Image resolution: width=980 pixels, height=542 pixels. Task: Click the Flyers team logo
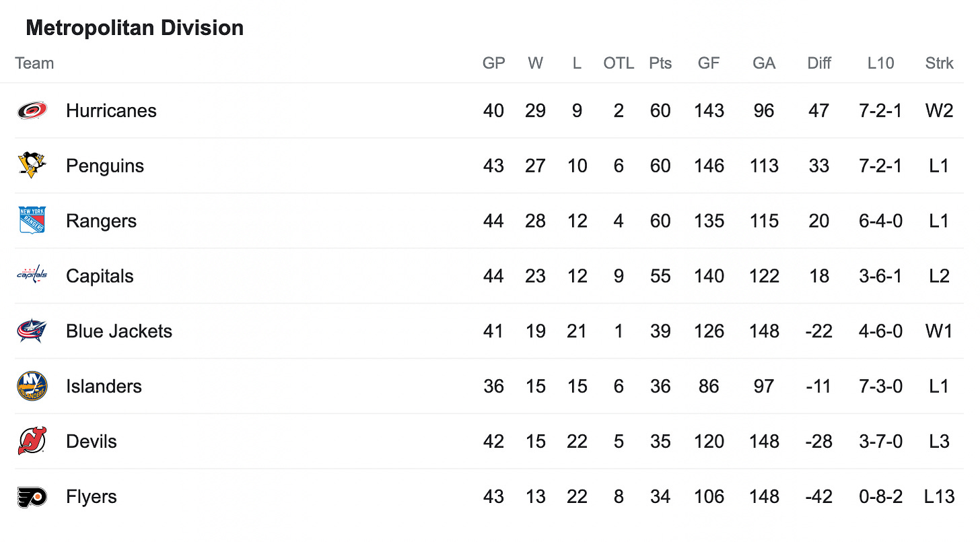click(x=32, y=497)
